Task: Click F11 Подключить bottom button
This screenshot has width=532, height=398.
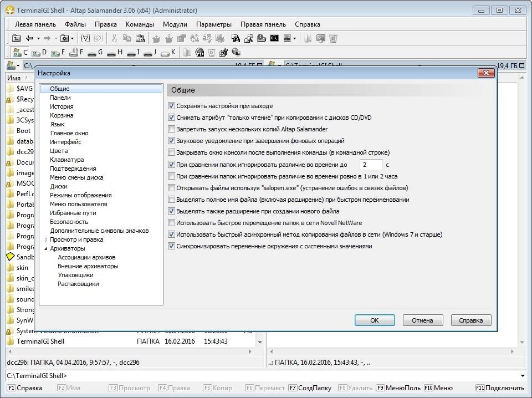Action: click(x=500, y=388)
